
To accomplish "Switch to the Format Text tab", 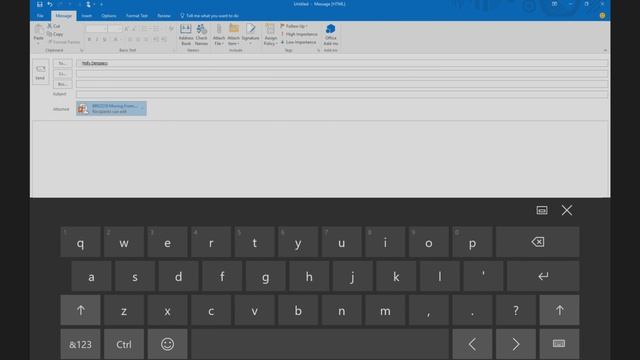I will coord(137,16).
